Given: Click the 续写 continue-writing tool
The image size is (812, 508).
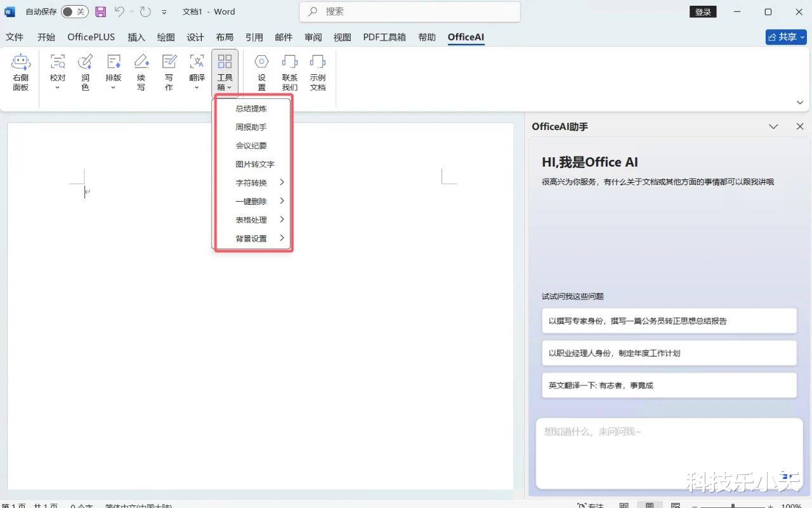Looking at the screenshot, I should point(141,72).
